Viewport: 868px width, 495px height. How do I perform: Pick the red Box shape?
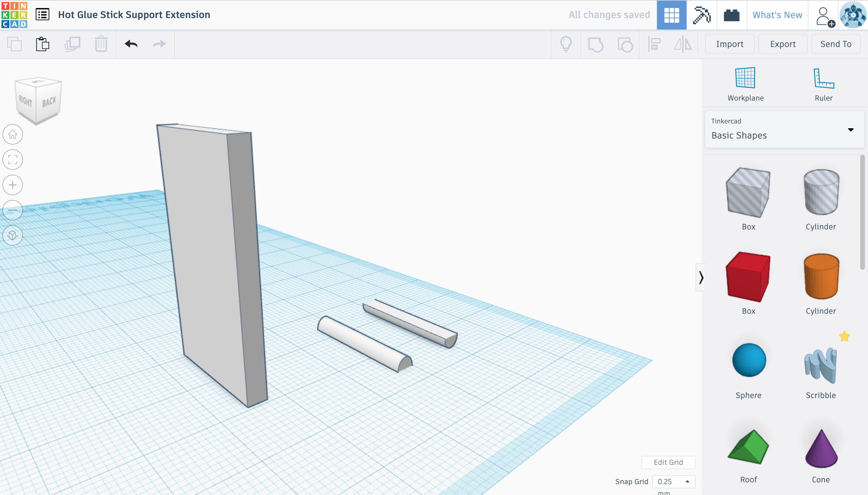pyautogui.click(x=748, y=277)
